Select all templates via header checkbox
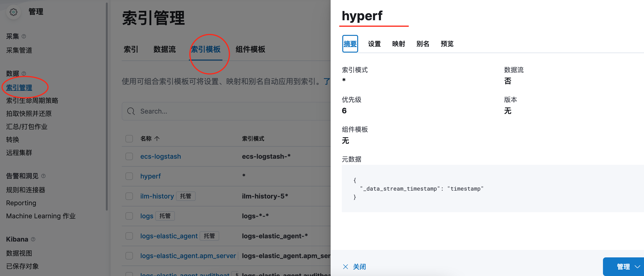Viewport: 644px width, 276px height. point(129,139)
